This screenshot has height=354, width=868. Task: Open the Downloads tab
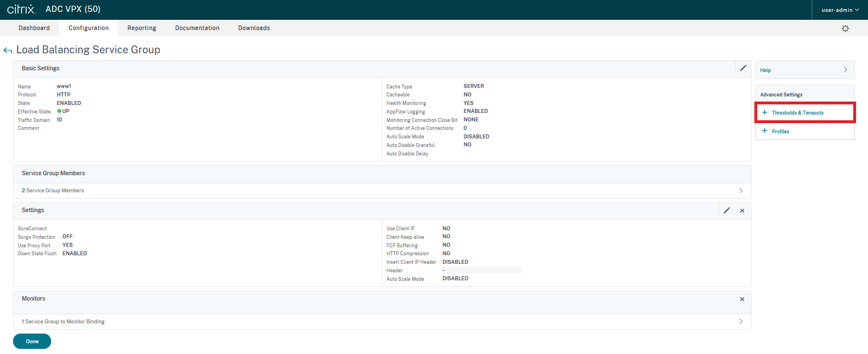pyautogui.click(x=254, y=28)
